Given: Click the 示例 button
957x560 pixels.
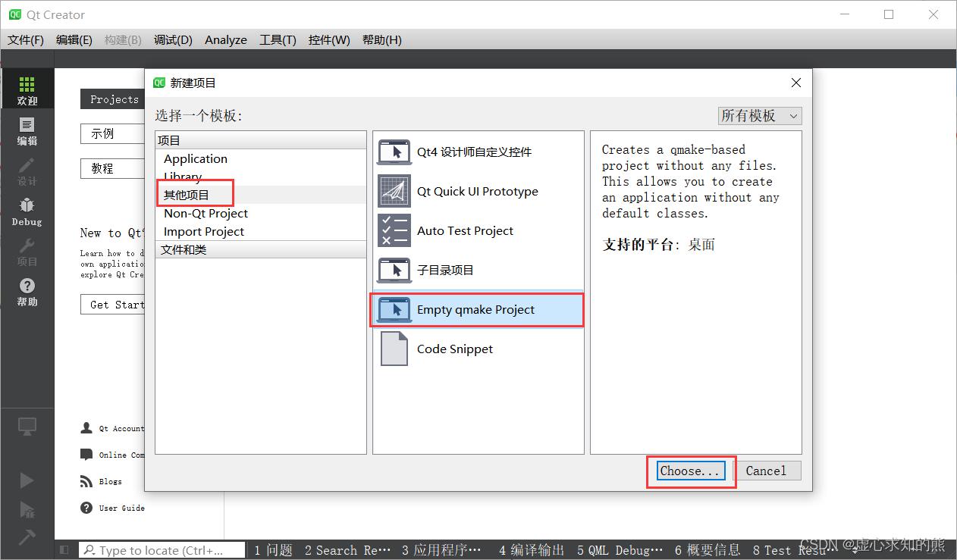Looking at the screenshot, I should [x=112, y=133].
